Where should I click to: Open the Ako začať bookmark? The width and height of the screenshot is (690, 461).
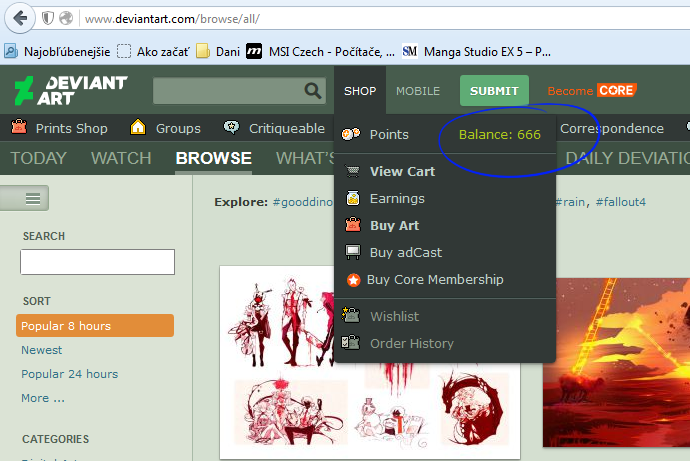153,52
